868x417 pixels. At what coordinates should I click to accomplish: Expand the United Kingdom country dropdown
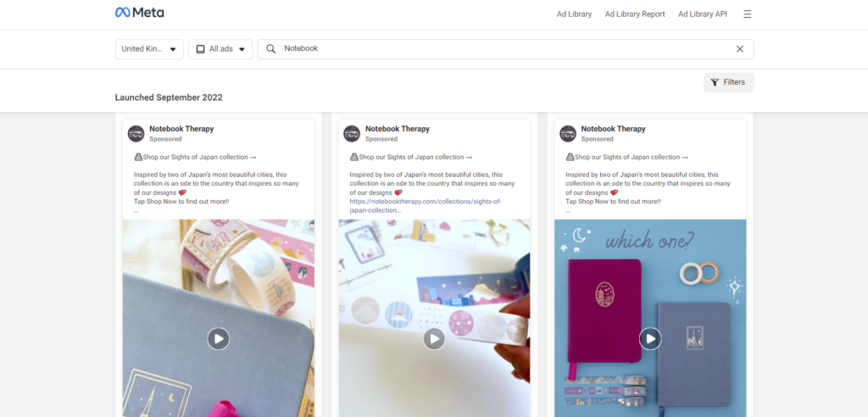pyautogui.click(x=149, y=48)
